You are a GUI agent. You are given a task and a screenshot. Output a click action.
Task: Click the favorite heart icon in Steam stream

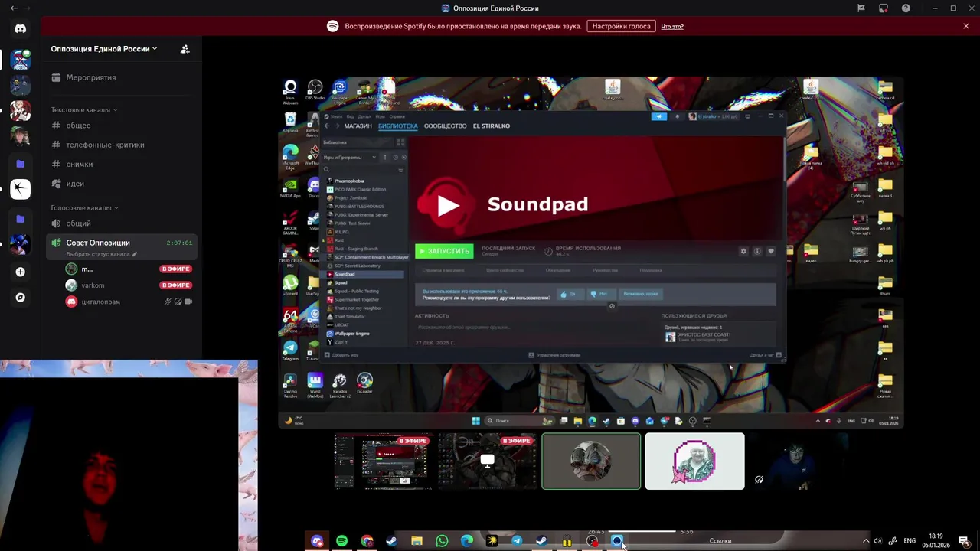771,251
